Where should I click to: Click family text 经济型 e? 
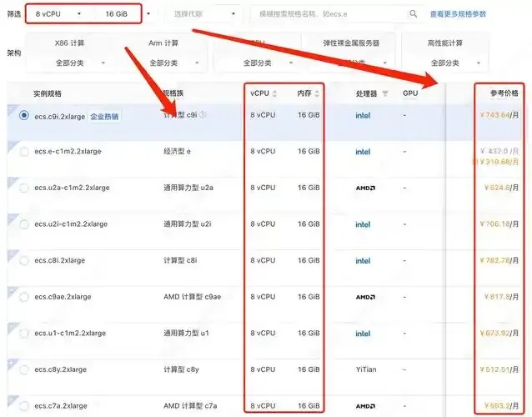point(177,151)
